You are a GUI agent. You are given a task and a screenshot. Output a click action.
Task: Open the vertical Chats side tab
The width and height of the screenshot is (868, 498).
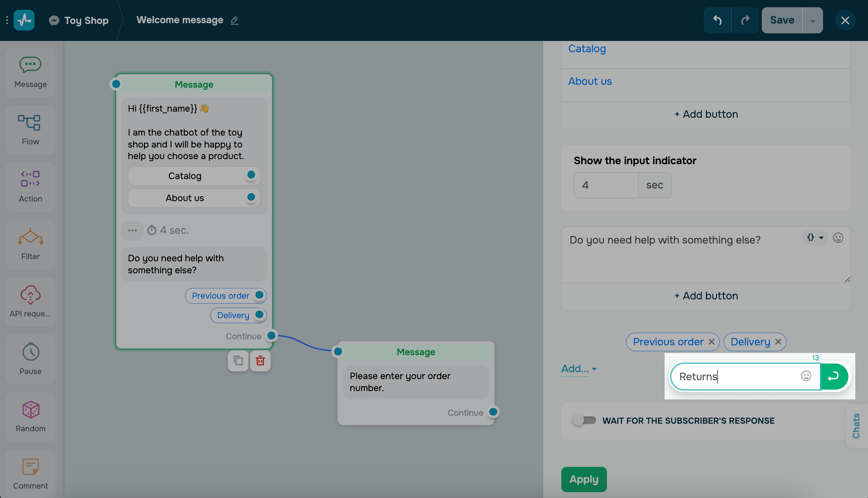tap(856, 426)
